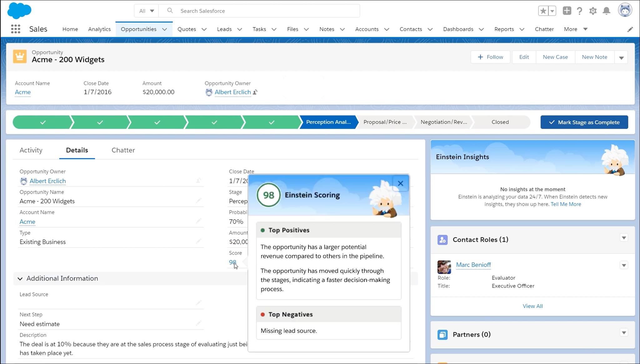Click the New Case button
Screen dimensions: 640x364
point(555,57)
